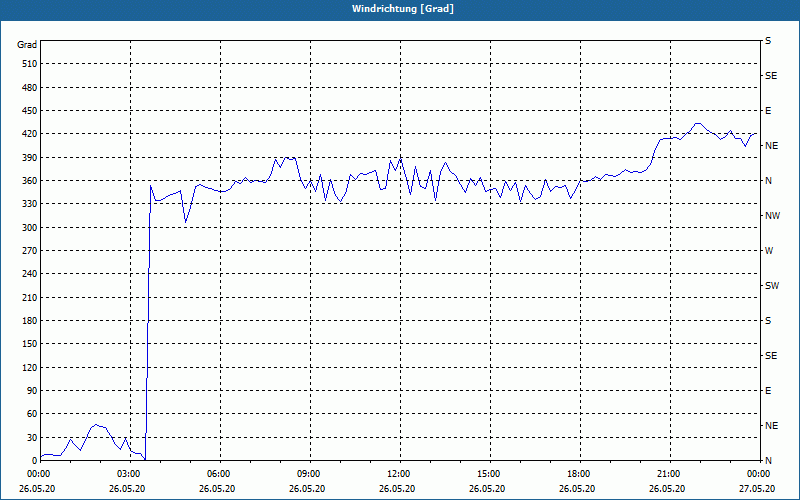The width and height of the screenshot is (800, 500).
Task: Select the 240 degree axis label
Action: [x=30, y=274]
